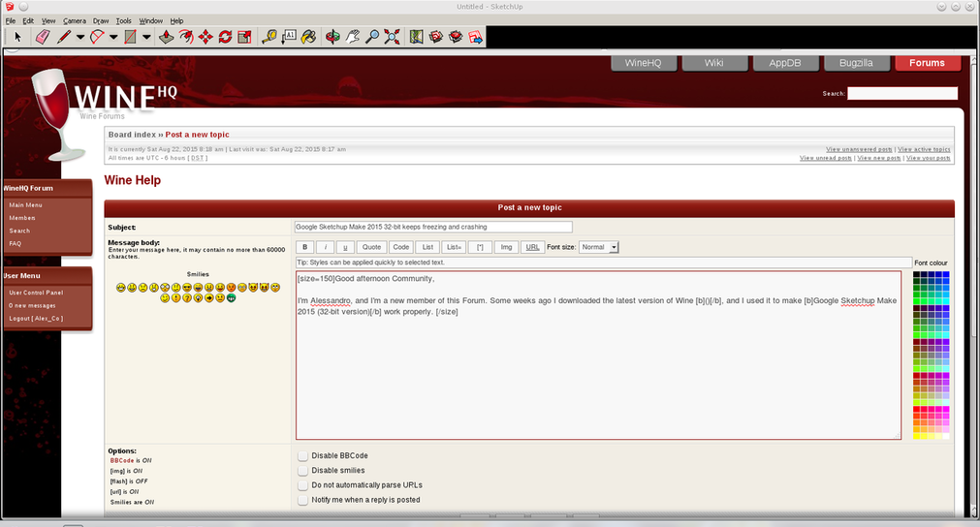Expand the Line tool dropdown arrow

(x=80, y=37)
